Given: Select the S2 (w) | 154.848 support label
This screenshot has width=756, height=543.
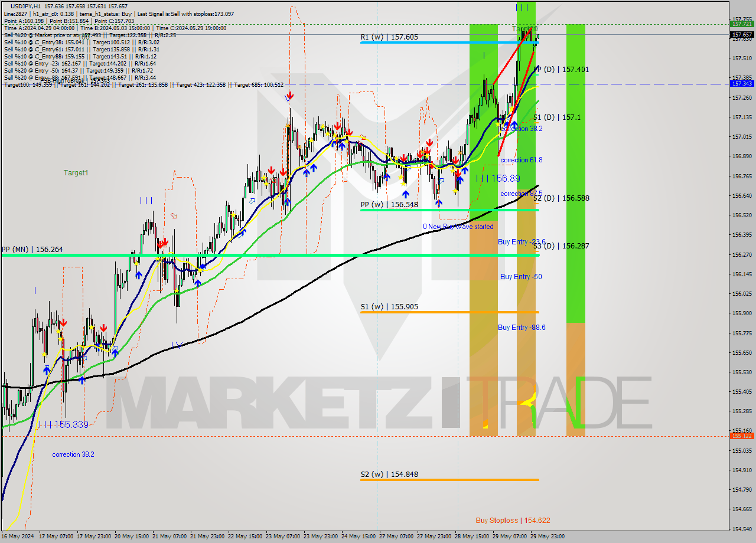Looking at the screenshot, I should point(389,475).
